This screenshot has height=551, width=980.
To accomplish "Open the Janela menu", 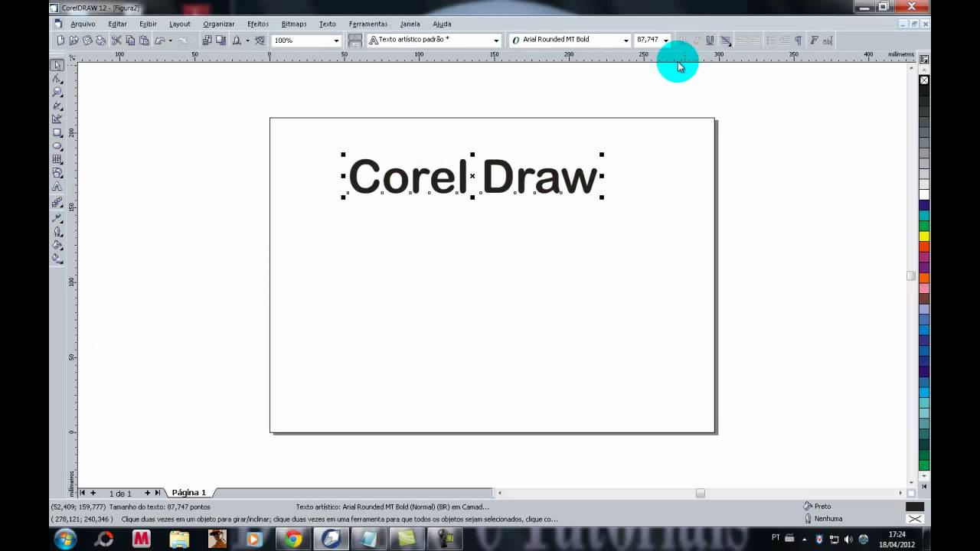I will click(x=410, y=24).
